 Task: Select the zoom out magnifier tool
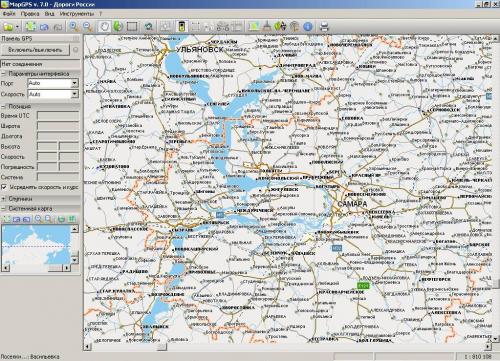coord(88,27)
